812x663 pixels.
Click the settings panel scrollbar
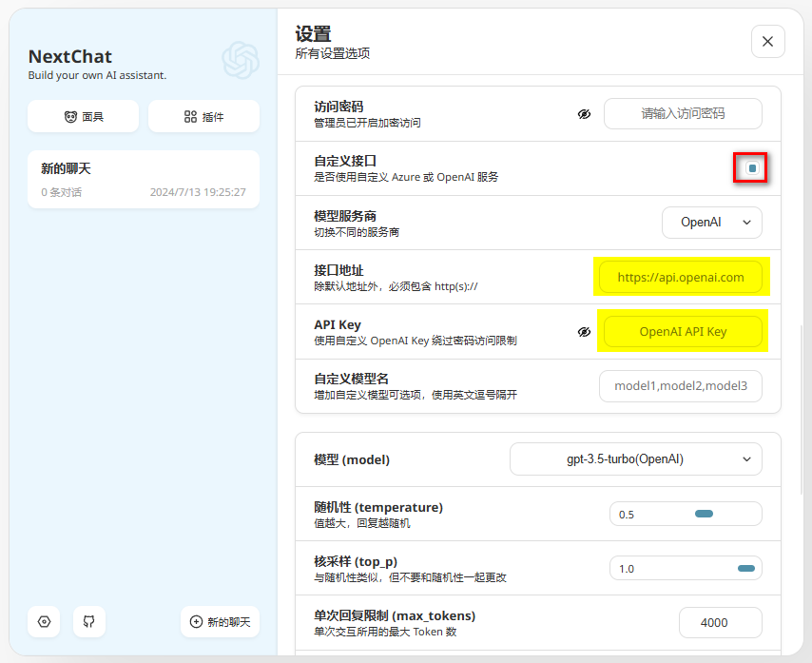pyautogui.click(x=802, y=409)
